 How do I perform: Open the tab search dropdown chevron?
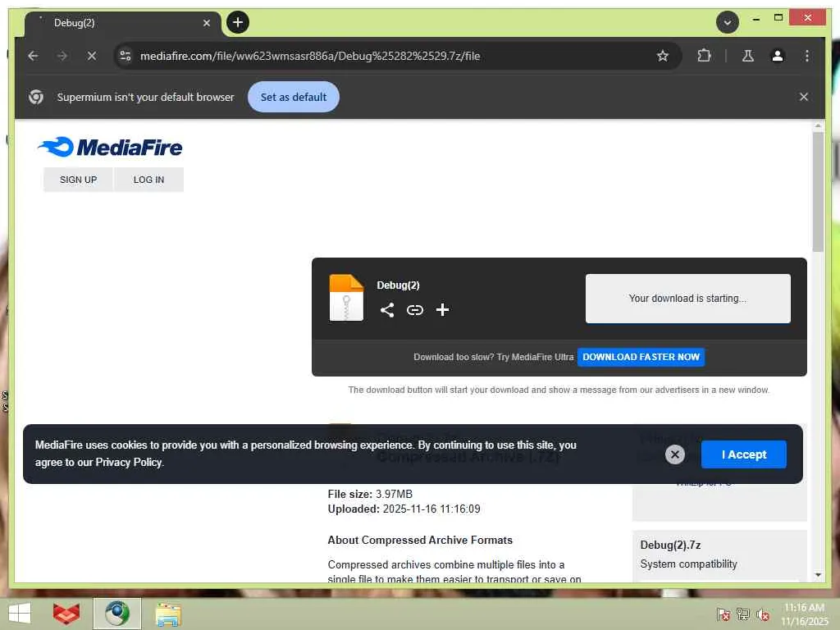[727, 22]
